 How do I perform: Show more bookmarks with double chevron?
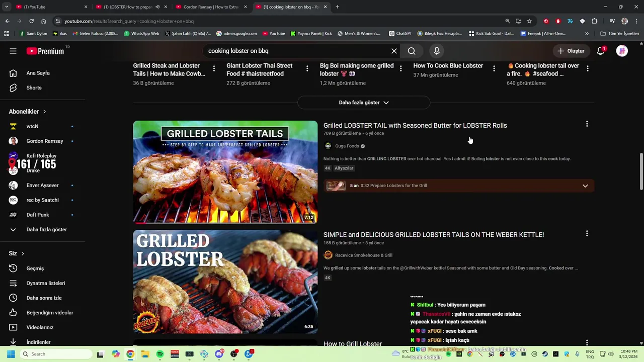point(587,34)
